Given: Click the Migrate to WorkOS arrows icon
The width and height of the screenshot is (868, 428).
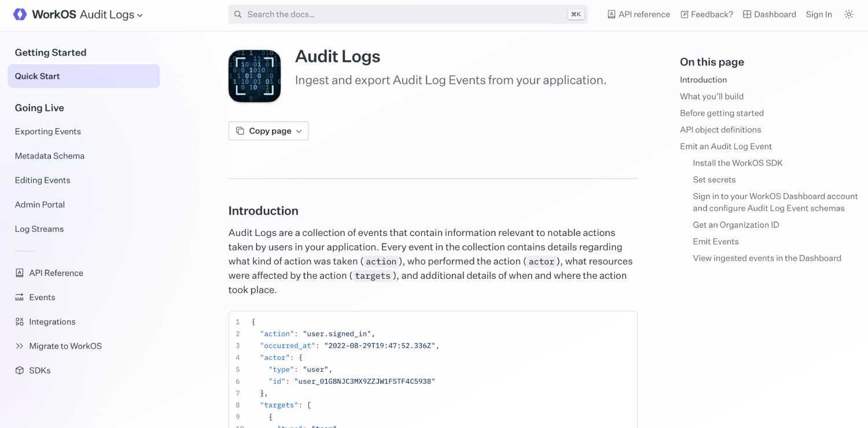Looking at the screenshot, I should point(20,346).
